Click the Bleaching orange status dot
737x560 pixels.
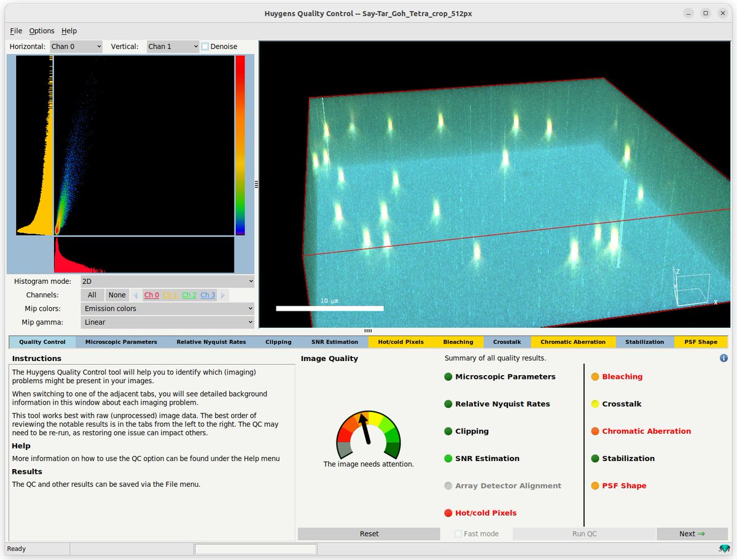[x=595, y=377]
